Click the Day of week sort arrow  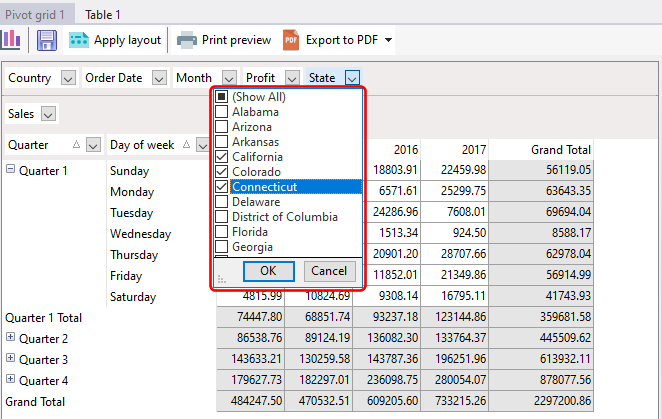pos(187,145)
